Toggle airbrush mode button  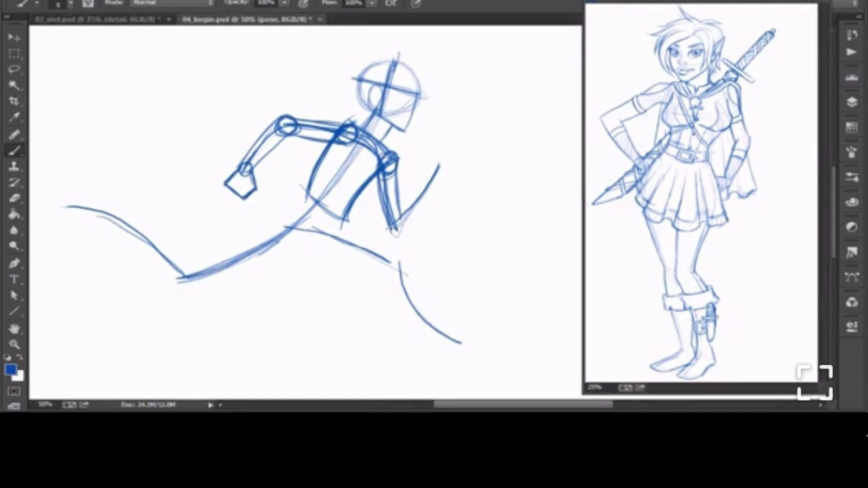(391, 3)
